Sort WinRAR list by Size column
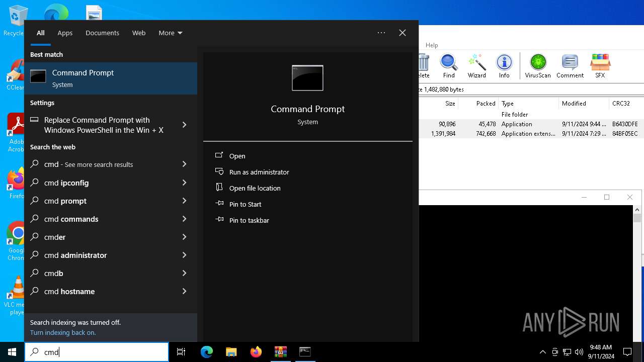Screen dimensions: 644x362 (x=439, y=104)
